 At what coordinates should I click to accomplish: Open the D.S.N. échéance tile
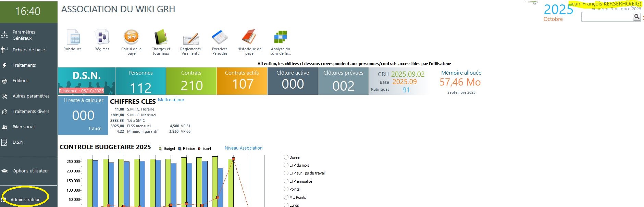click(86, 81)
